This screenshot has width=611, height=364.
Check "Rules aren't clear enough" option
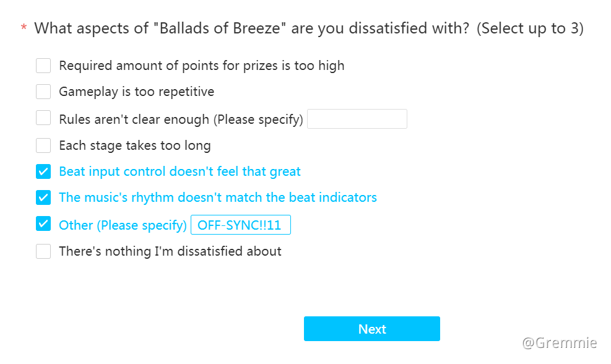click(x=43, y=118)
